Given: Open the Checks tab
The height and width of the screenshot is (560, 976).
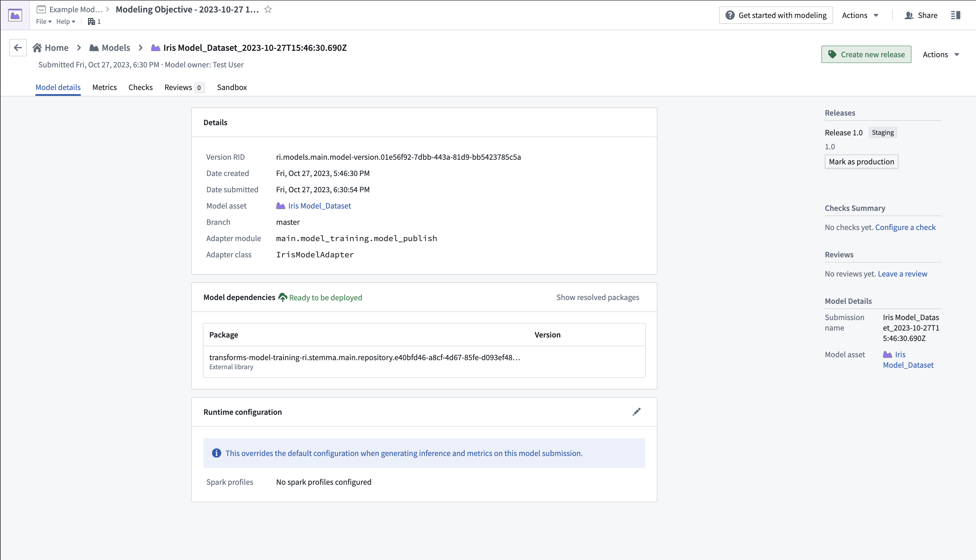Looking at the screenshot, I should 140,87.
